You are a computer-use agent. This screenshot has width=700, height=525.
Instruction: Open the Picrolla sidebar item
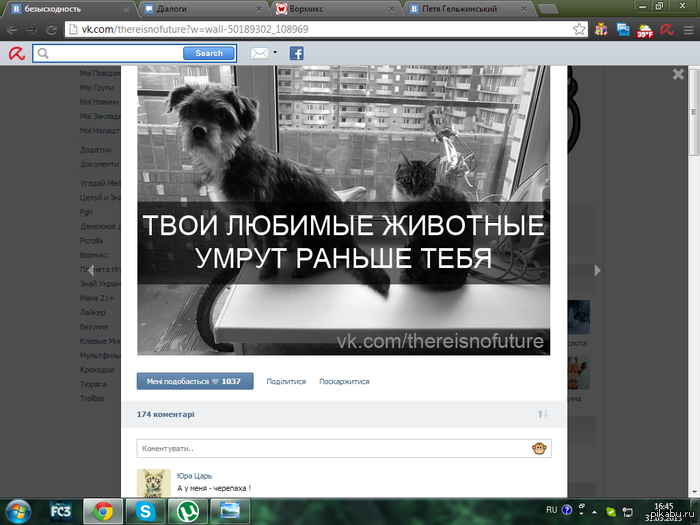(92, 241)
